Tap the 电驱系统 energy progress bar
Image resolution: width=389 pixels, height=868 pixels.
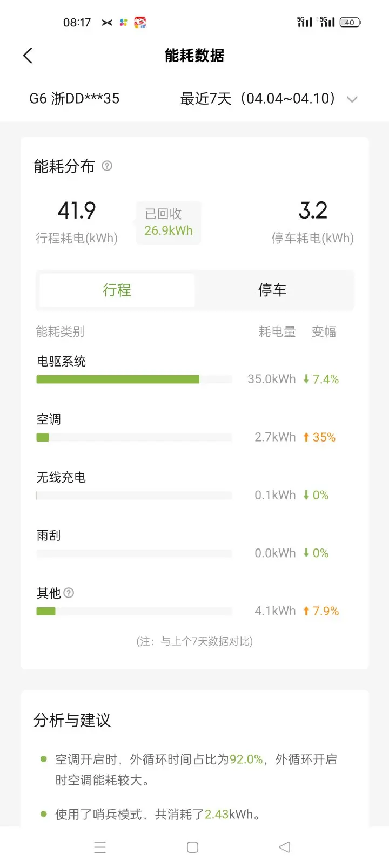133,379
